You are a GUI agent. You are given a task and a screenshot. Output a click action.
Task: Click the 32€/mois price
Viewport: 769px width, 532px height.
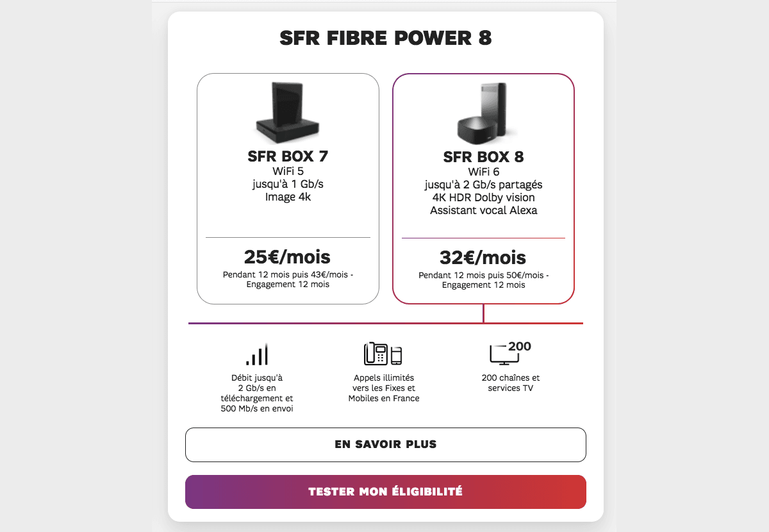click(483, 258)
